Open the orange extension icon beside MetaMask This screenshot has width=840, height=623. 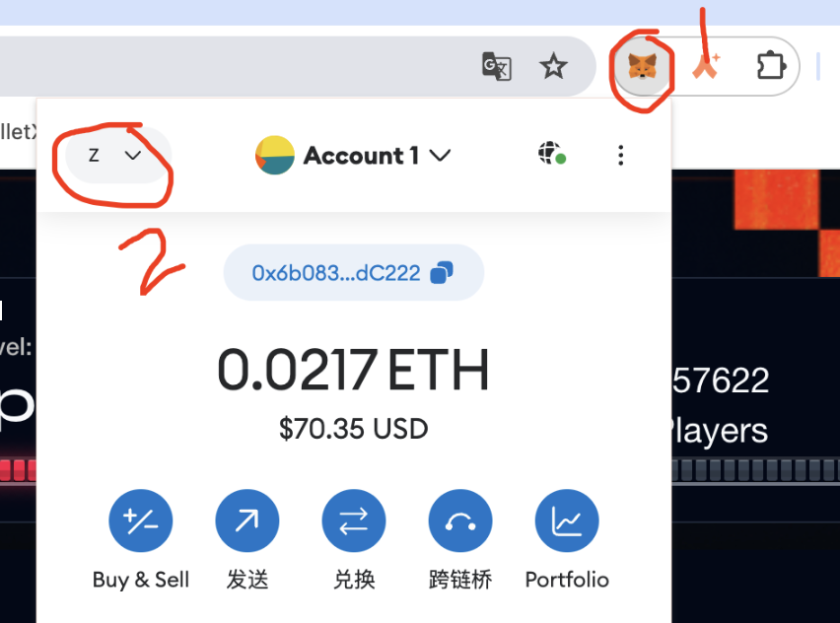(x=706, y=66)
